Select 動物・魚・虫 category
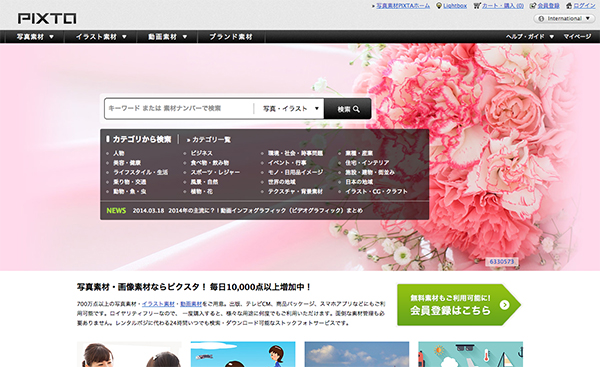Screen dimensions: 600x367 130,191
